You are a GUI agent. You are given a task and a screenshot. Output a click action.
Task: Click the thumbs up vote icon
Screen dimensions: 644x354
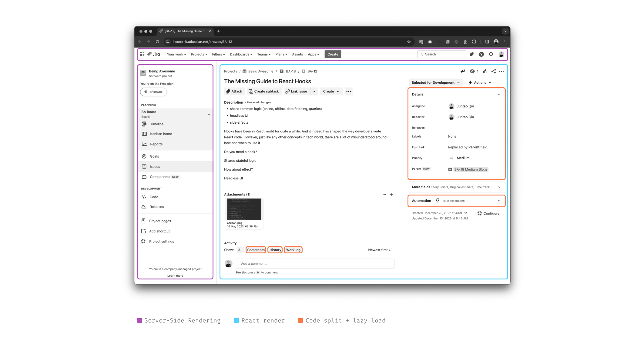(485, 71)
